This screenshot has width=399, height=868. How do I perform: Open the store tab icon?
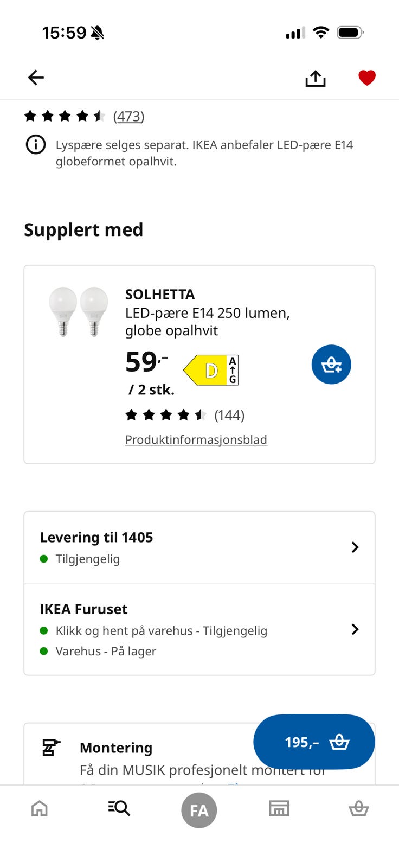click(279, 809)
